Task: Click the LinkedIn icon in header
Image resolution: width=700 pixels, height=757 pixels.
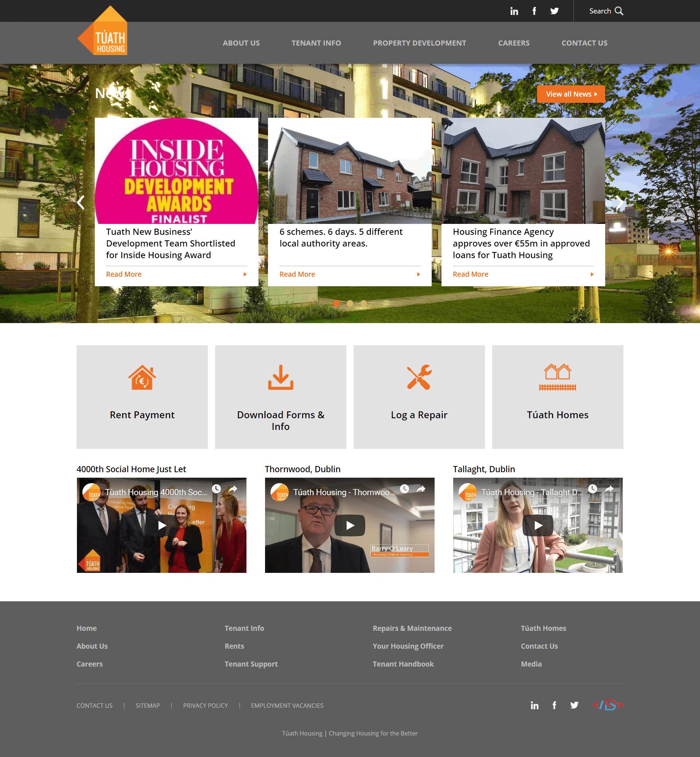Action: point(513,11)
